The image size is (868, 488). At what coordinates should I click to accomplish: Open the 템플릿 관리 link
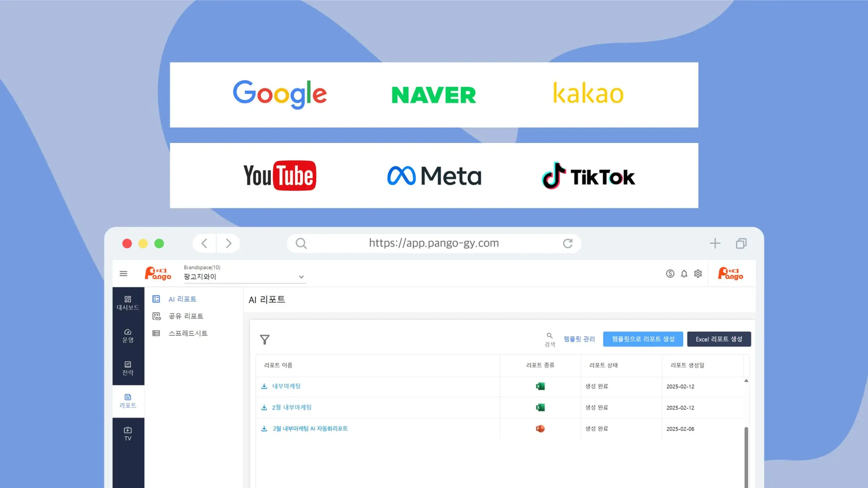point(579,339)
